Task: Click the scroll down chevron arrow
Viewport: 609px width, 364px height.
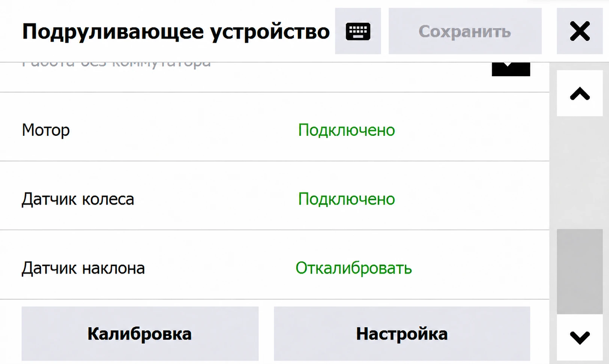Action: point(580,337)
